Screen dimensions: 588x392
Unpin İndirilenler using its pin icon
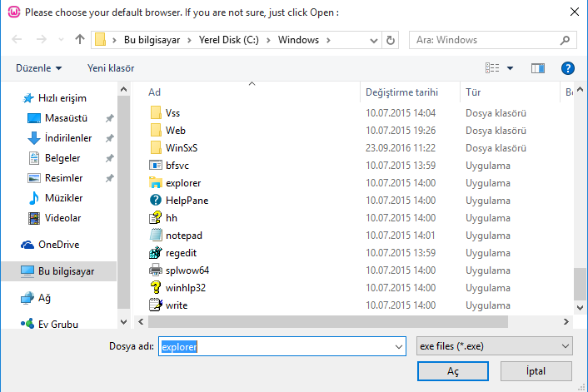click(109, 138)
